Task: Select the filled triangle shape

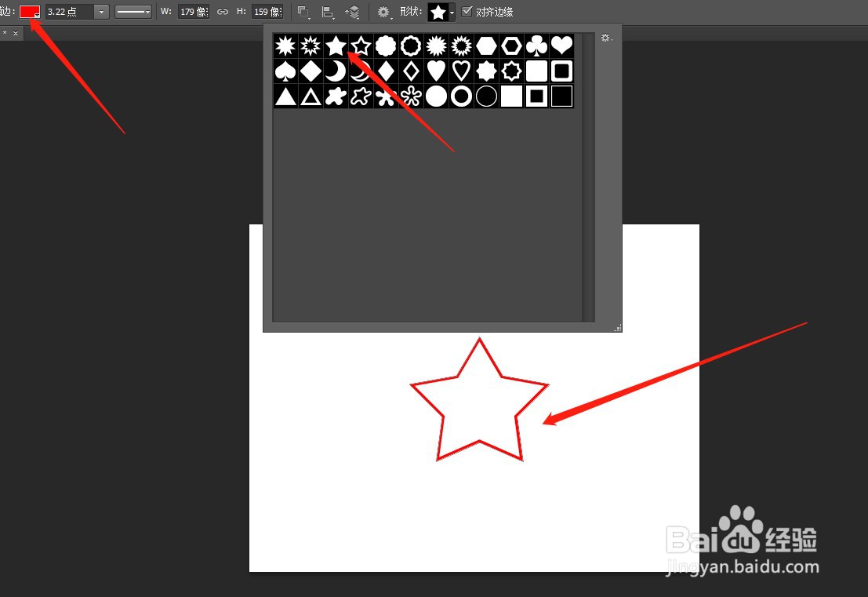Action: [285, 96]
